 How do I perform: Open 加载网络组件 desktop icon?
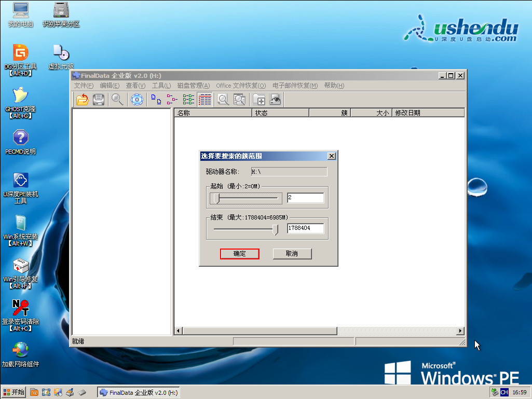pos(21,354)
